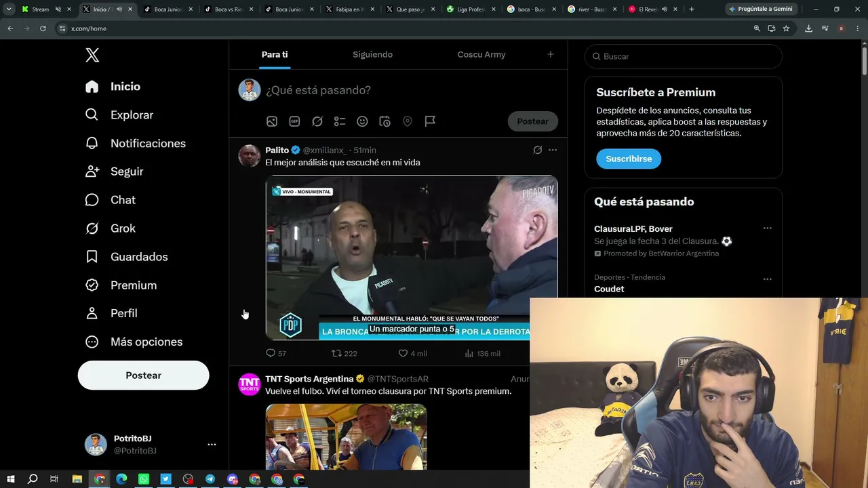
Task: Mute the Inicio X browser tab audio
Action: [119, 9]
